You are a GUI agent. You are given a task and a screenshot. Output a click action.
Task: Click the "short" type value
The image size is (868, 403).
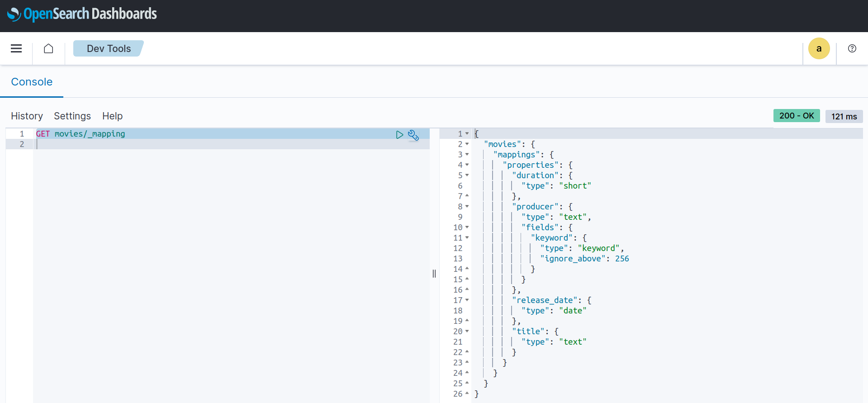coord(575,186)
